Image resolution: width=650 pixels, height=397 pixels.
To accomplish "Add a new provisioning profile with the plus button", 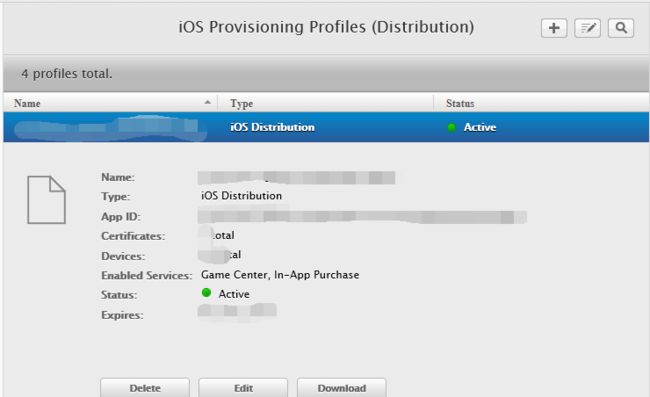I will click(x=554, y=28).
